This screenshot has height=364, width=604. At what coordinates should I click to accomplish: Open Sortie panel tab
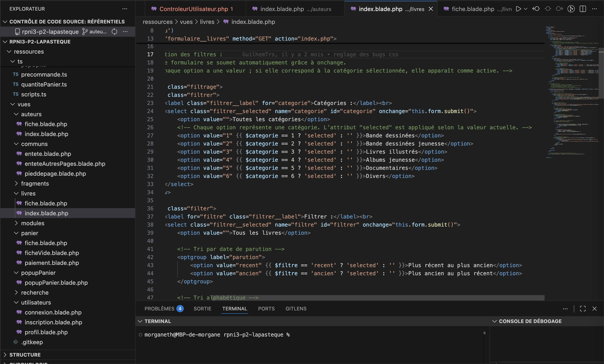click(x=202, y=309)
